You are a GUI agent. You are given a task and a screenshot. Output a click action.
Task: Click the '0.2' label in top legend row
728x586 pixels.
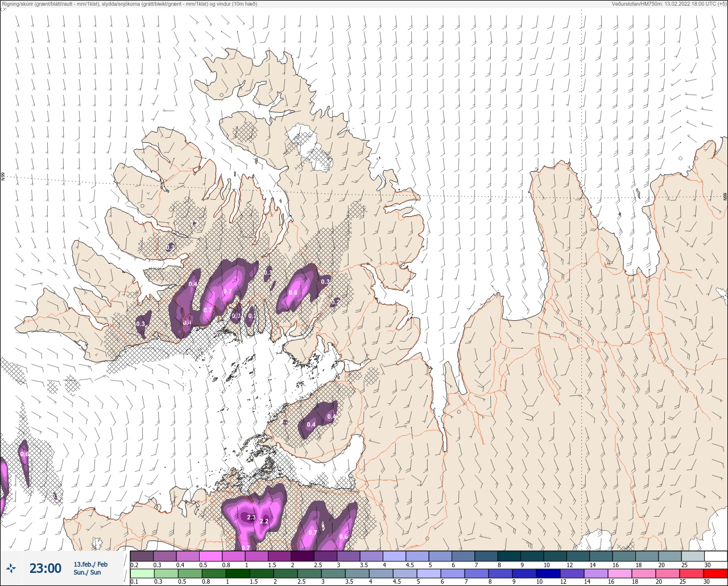(x=134, y=564)
